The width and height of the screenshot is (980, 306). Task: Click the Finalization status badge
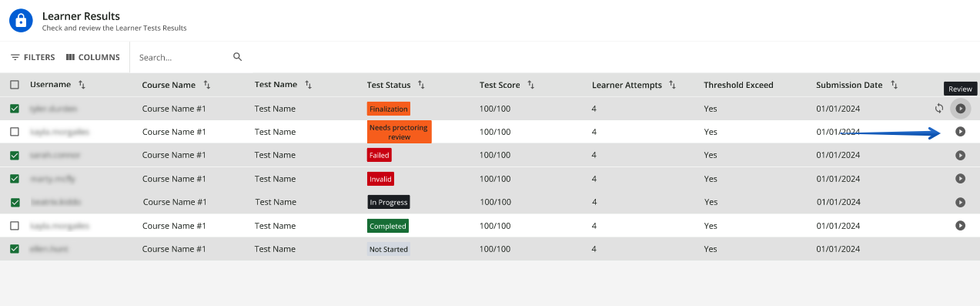click(389, 109)
